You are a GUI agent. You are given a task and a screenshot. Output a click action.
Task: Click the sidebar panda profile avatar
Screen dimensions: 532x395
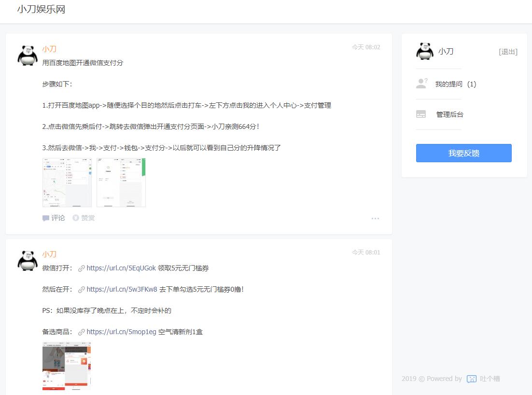click(425, 51)
